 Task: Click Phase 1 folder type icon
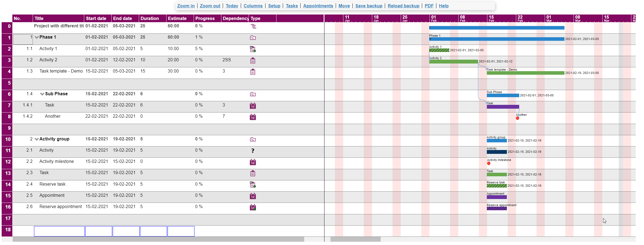[253, 38]
